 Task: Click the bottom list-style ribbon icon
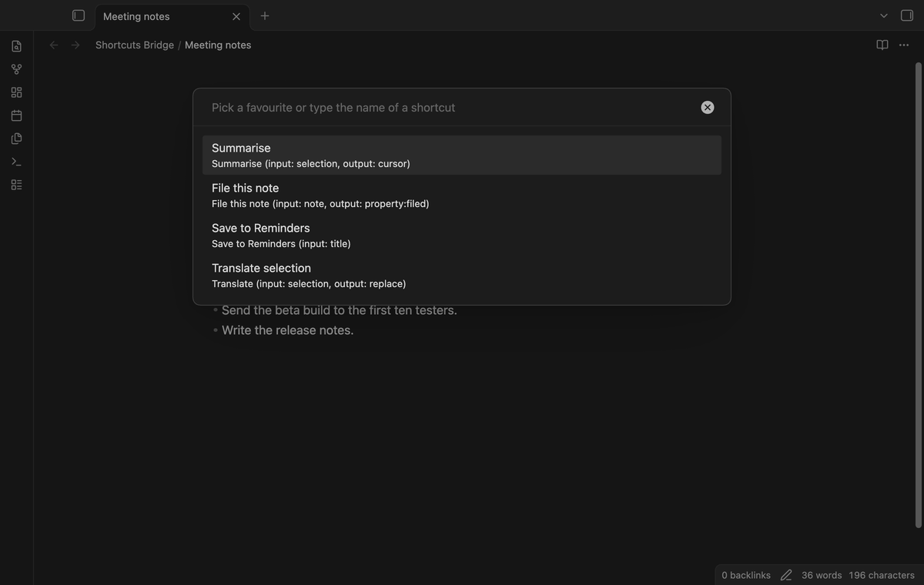tap(16, 185)
